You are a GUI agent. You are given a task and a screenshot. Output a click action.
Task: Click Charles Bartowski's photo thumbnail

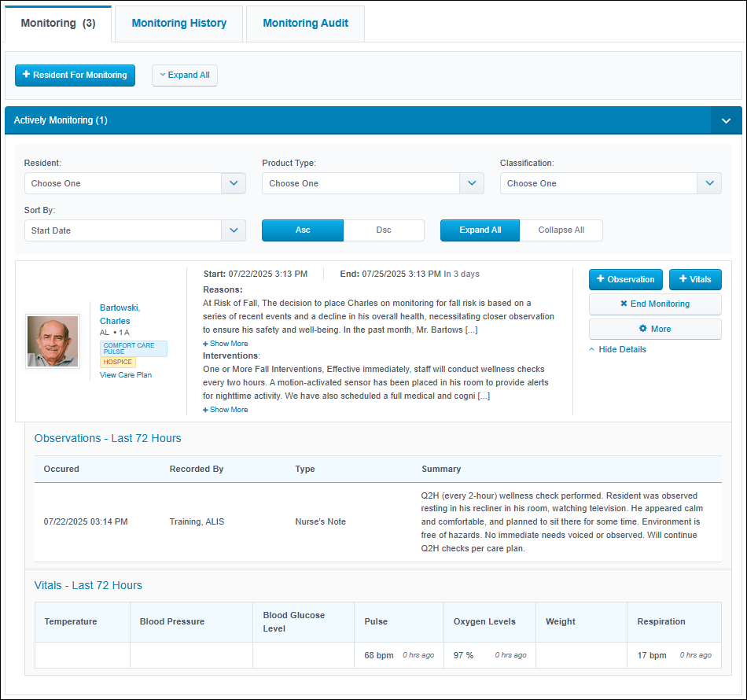click(53, 341)
